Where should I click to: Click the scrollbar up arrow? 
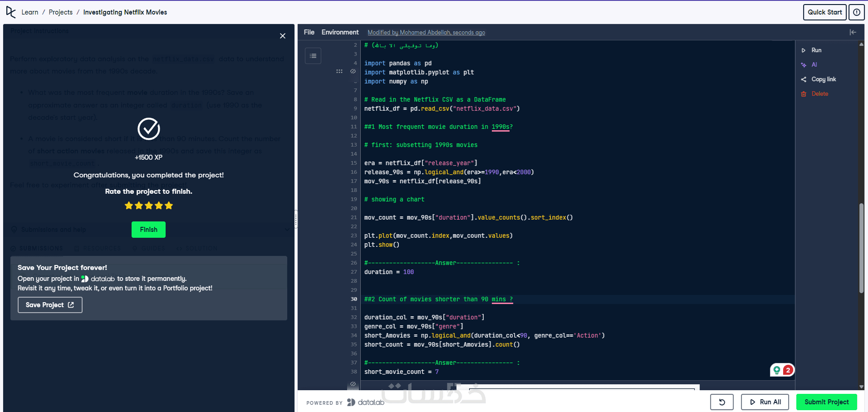click(x=861, y=44)
